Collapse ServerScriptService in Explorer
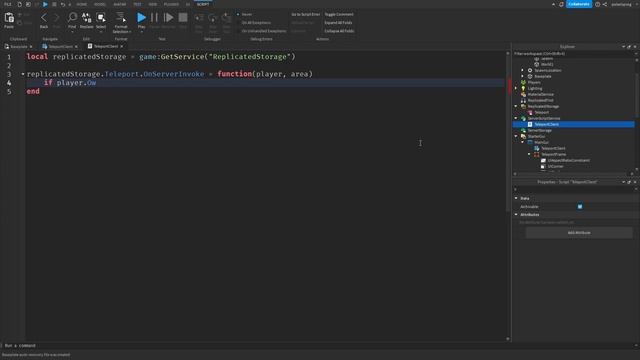640x360 pixels. point(516,118)
